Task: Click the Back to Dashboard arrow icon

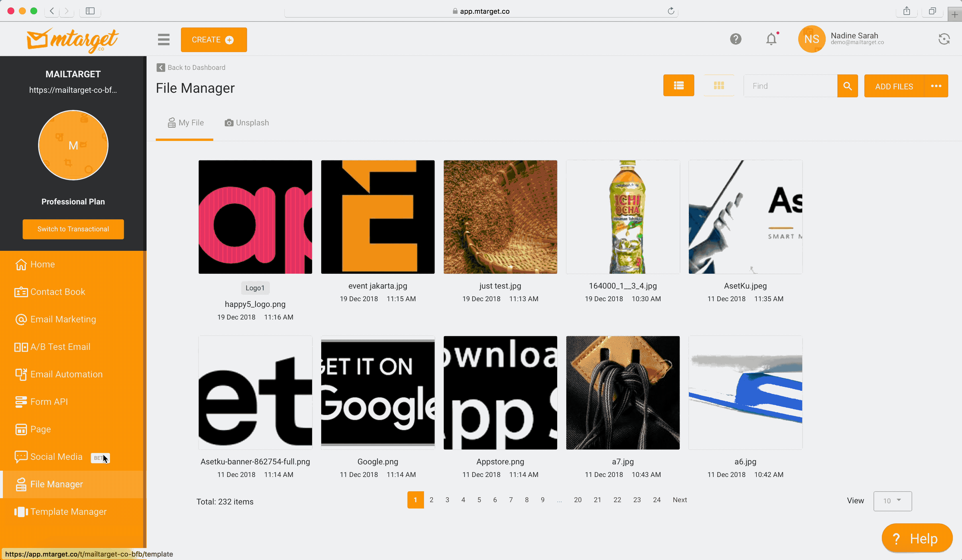Action: [161, 68]
